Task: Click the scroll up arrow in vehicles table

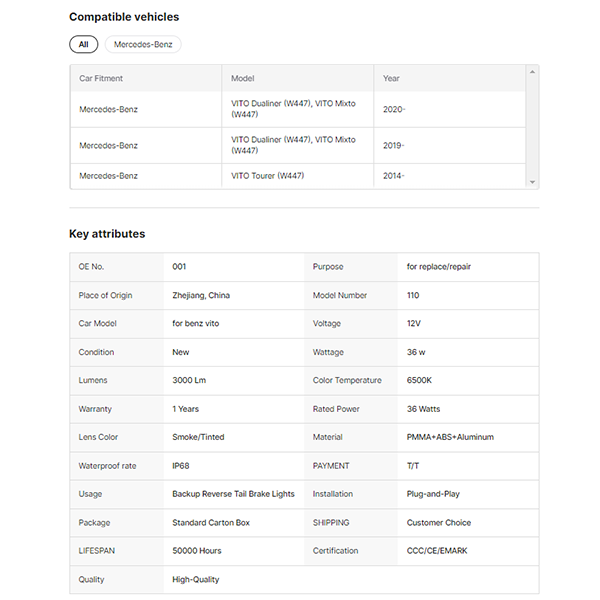Action: pos(533,72)
